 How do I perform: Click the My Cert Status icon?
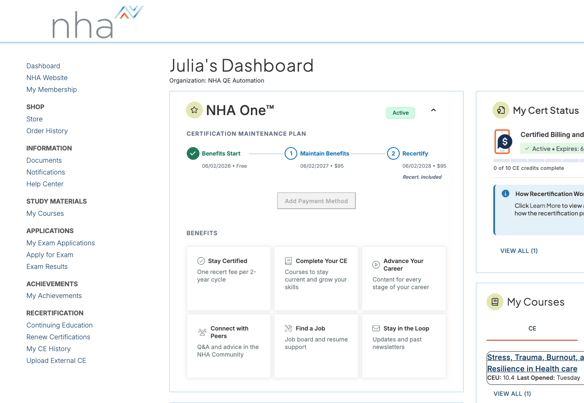[501, 110]
